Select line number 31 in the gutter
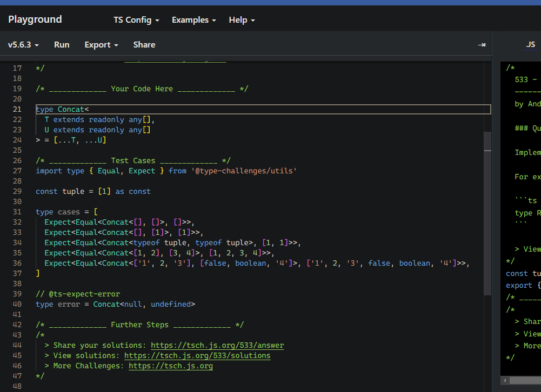The height and width of the screenshot is (392, 541). tap(17, 212)
